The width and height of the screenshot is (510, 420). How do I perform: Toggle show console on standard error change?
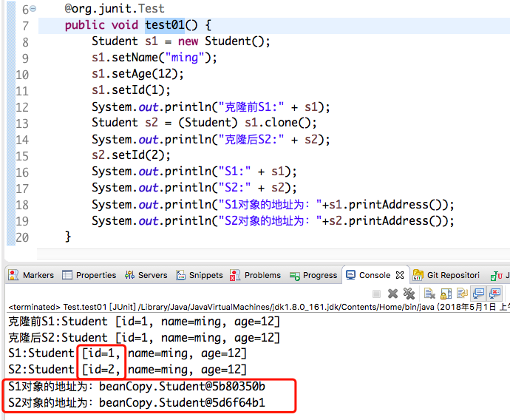(x=494, y=294)
